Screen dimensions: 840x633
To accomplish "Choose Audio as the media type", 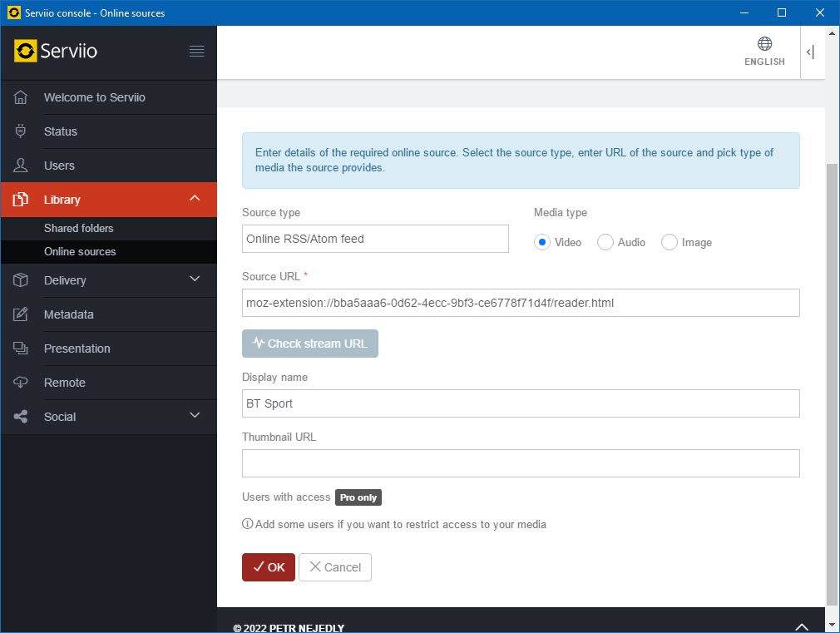I will (x=605, y=242).
